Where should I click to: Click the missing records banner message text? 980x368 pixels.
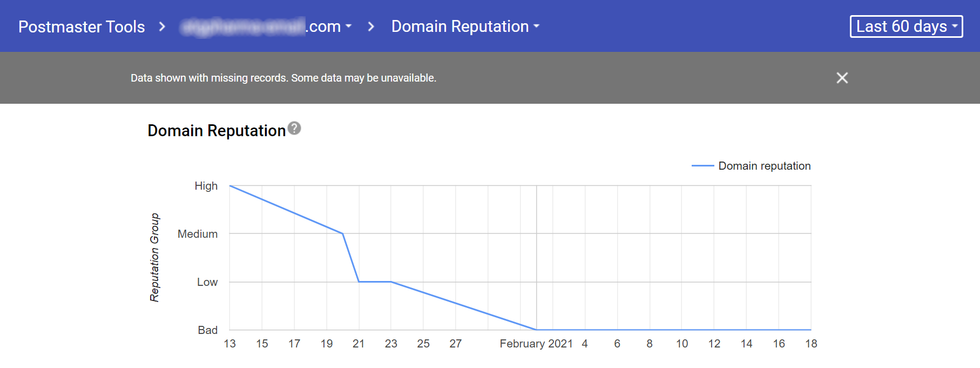tap(283, 78)
